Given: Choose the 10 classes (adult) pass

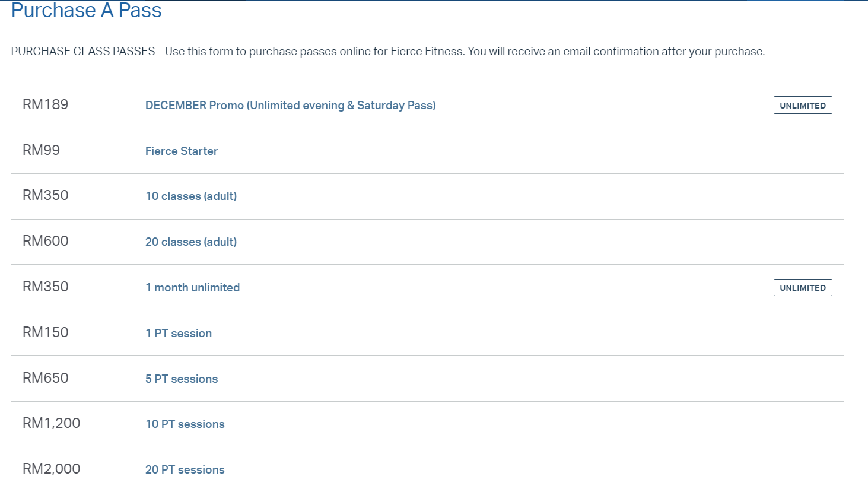Looking at the screenshot, I should tap(191, 196).
